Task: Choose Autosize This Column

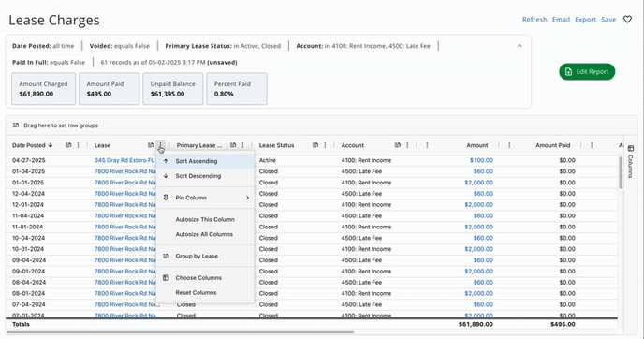Action: pos(205,219)
